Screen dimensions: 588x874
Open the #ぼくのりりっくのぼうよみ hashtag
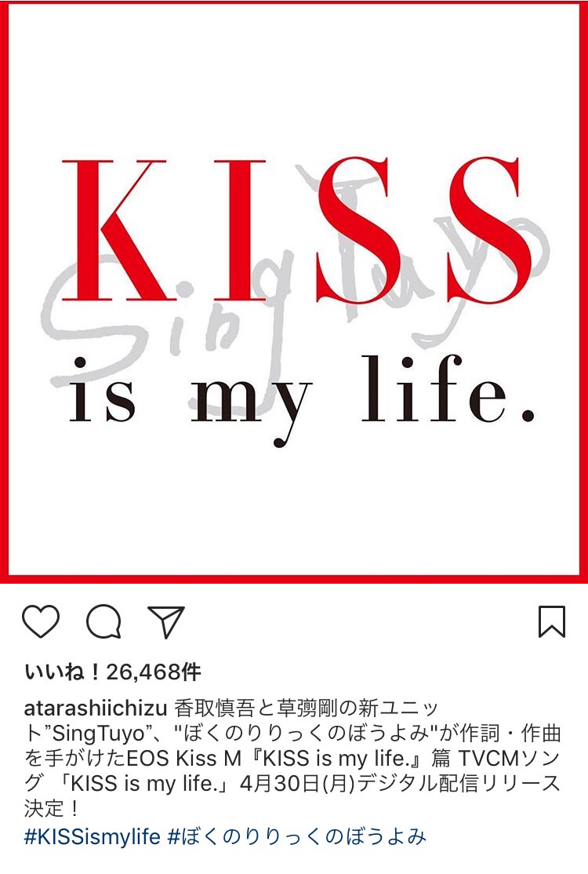pyautogui.click(x=297, y=836)
